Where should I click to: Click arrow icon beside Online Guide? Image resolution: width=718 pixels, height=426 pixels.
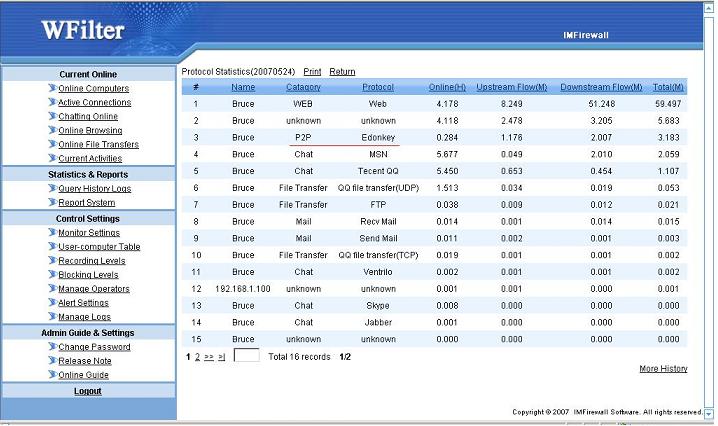[x=53, y=375]
